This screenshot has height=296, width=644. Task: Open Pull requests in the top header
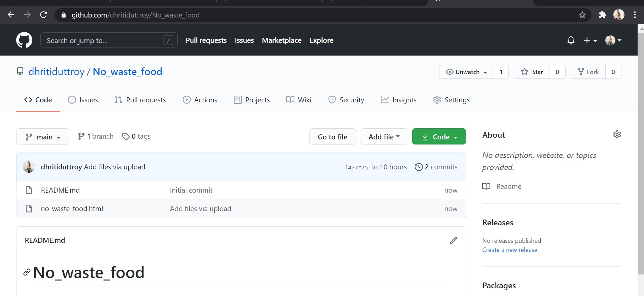(206, 40)
